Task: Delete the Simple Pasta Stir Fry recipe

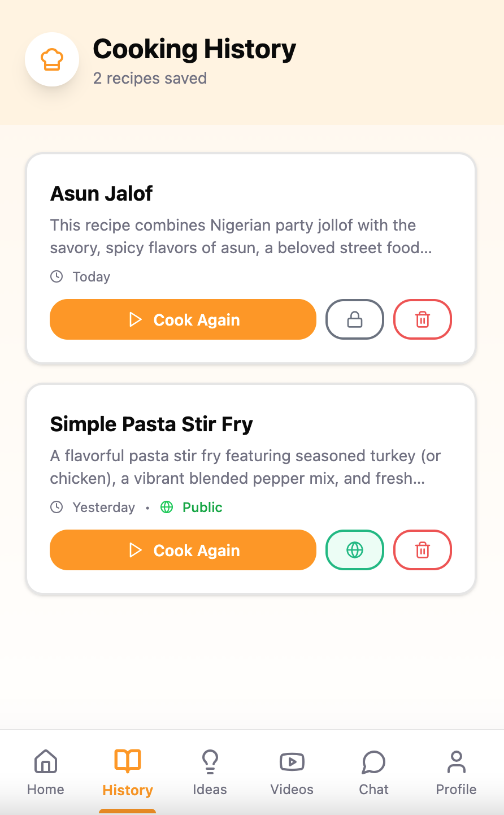Action: click(423, 550)
